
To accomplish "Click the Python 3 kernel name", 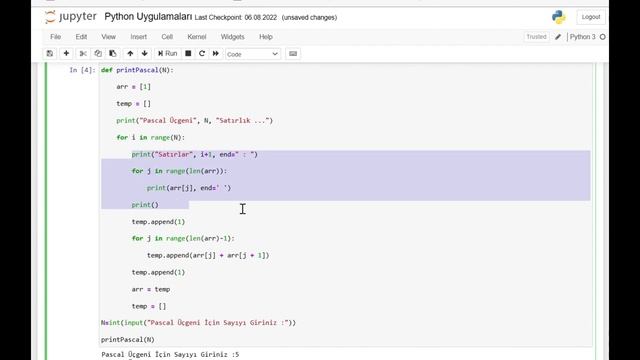I will click(x=582, y=37).
